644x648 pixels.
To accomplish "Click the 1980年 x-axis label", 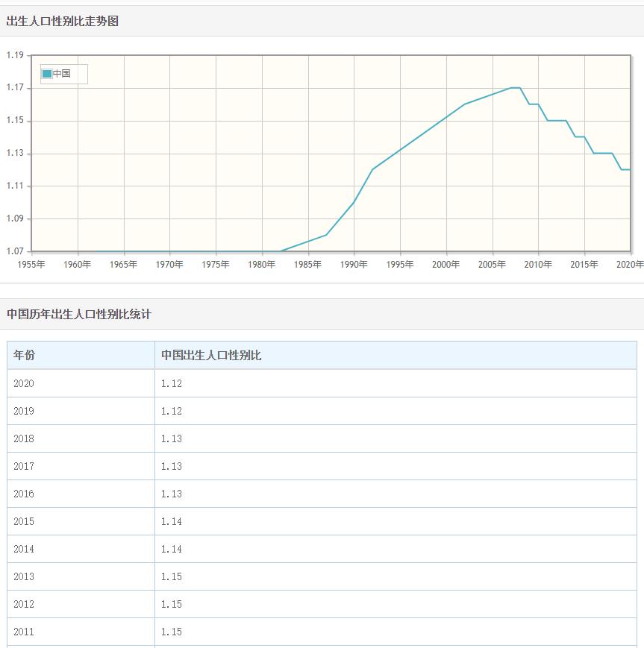I will point(262,265).
